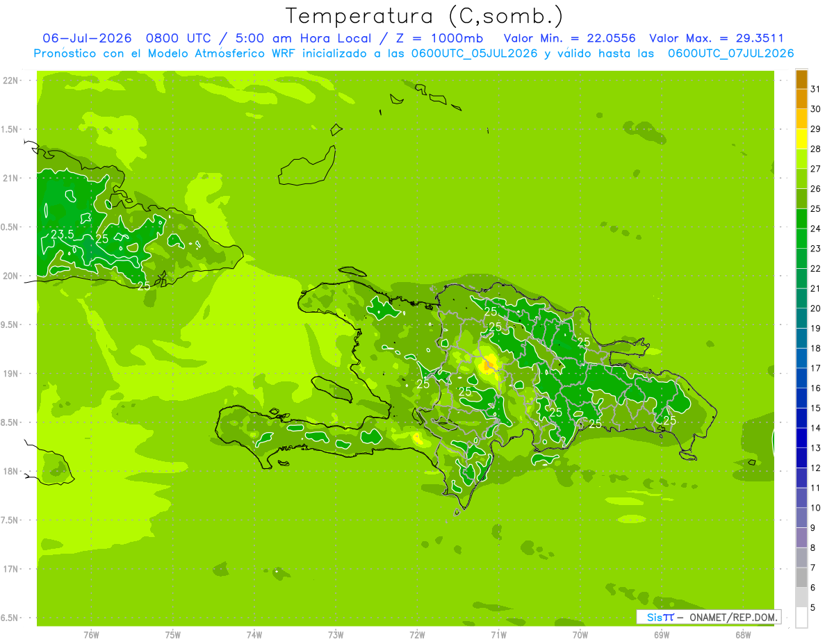Click the "69W" longitude axis label
This screenshot has width=834, height=644.
(662, 635)
